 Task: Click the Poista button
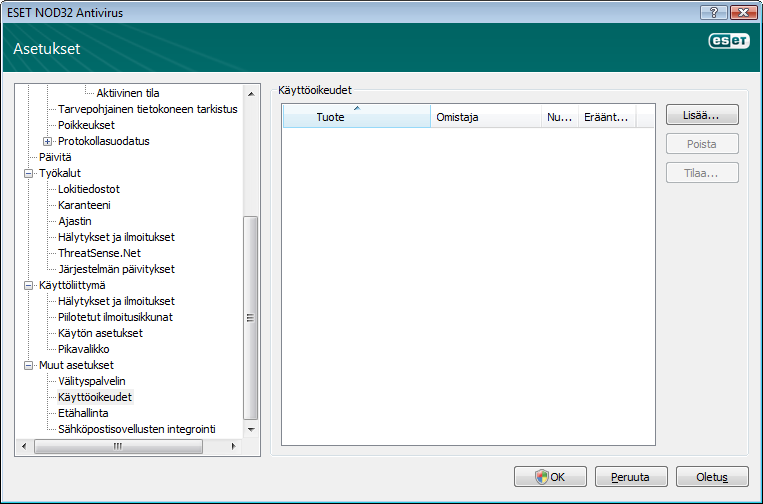click(702, 144)
